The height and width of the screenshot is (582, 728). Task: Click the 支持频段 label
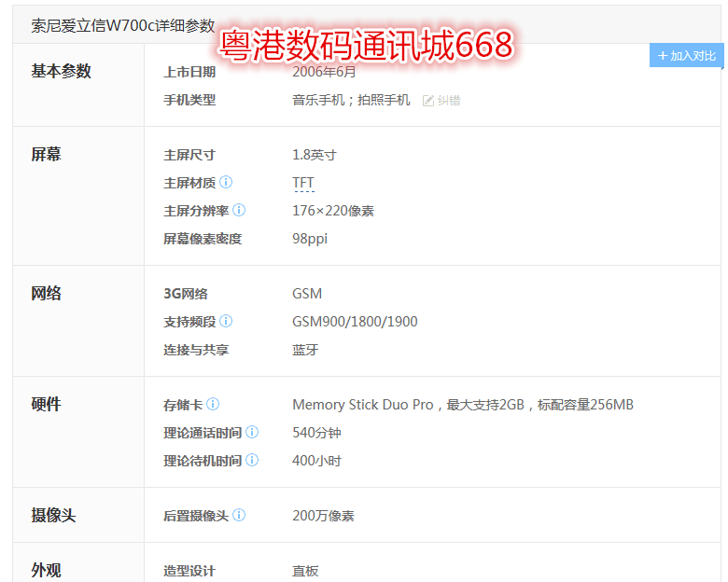(189, 322)
